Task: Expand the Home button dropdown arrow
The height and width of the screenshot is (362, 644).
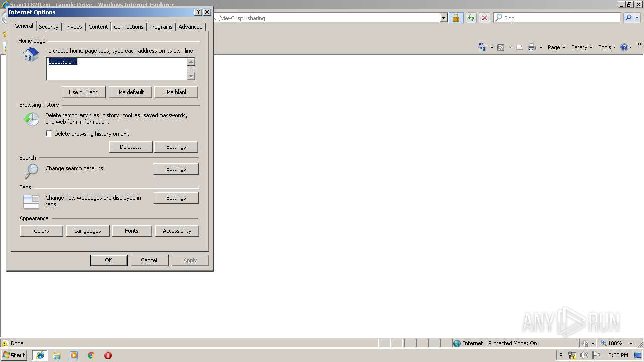Action: (x=492, y=48)
